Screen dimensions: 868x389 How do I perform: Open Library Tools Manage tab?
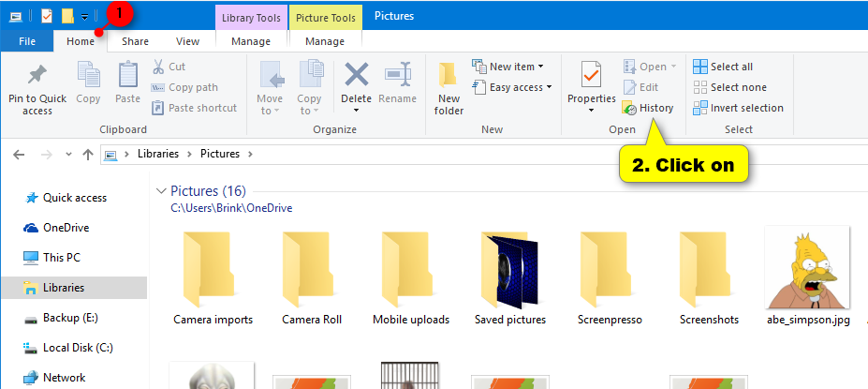coord(251,41)
